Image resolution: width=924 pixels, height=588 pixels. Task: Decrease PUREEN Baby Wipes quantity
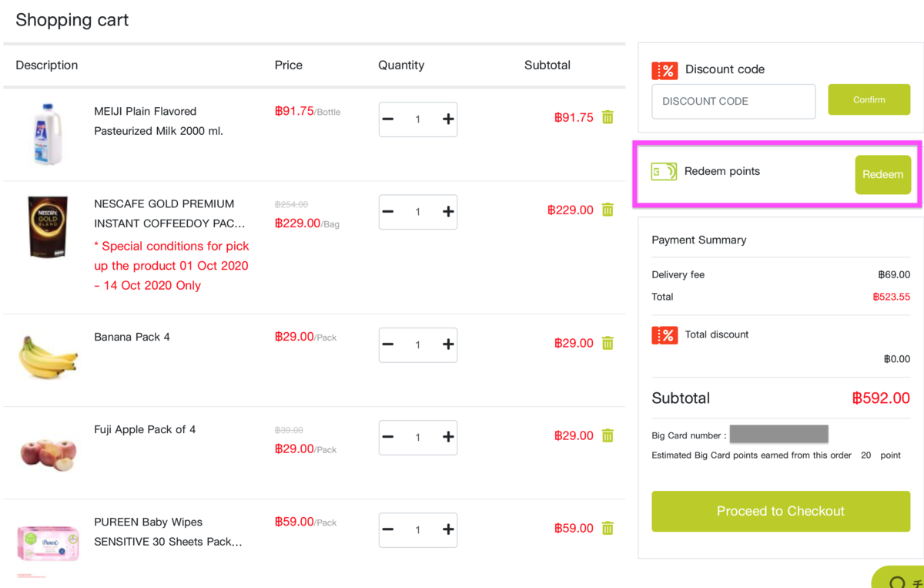point(388,529)
